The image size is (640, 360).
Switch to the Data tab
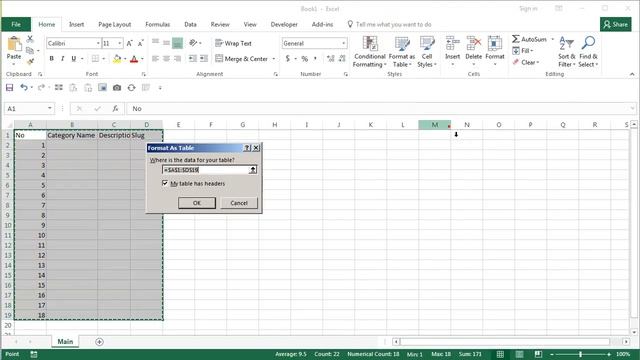click(190, 24)
